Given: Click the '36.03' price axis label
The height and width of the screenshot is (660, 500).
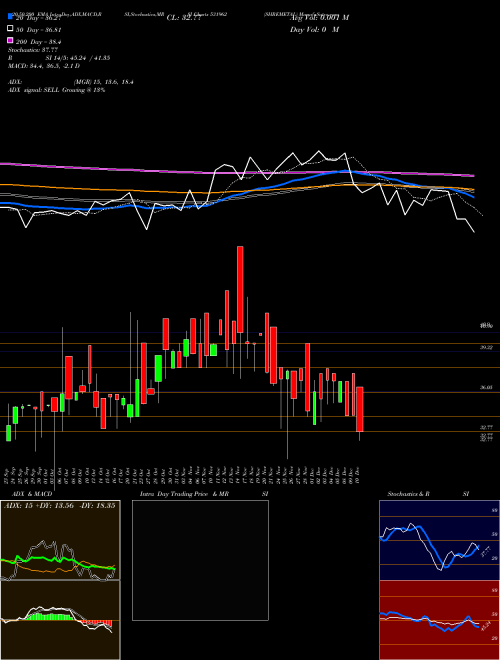Looking at the screenshot, I should click(487, 387).
